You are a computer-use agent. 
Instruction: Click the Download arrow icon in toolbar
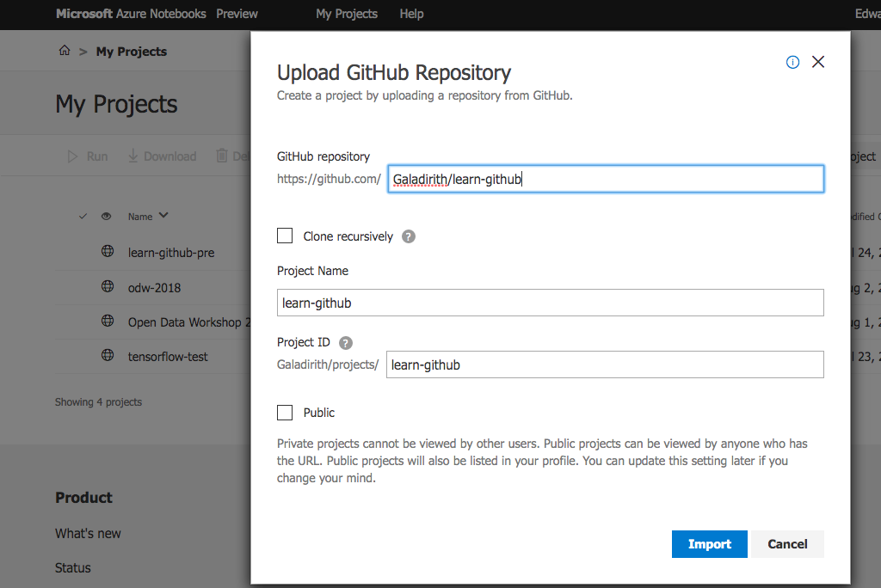[133, 156]
